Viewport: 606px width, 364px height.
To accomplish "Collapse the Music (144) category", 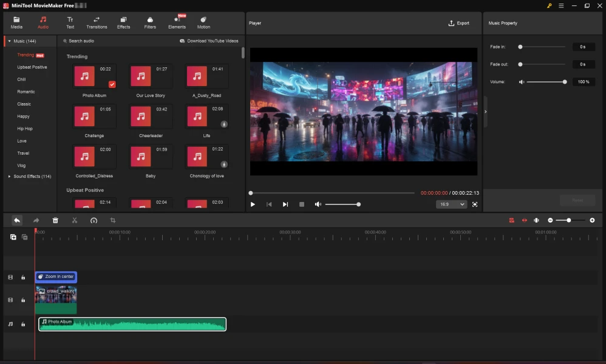I will coord(9,41).
